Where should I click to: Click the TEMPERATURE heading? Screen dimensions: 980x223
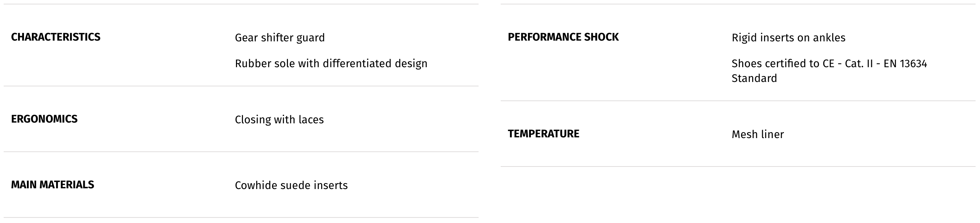pyautogui.click(x=543, y=134)
